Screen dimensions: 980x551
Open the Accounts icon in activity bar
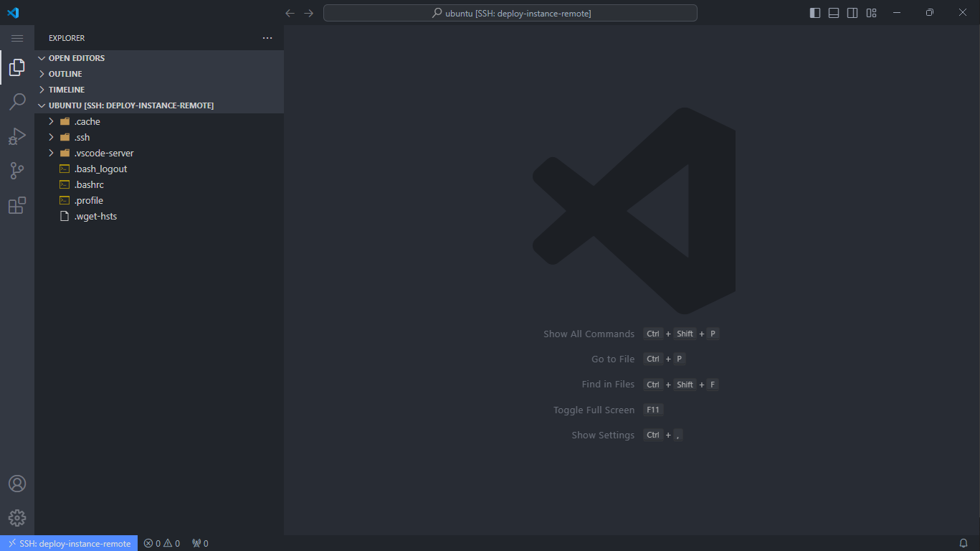point(17,484)
